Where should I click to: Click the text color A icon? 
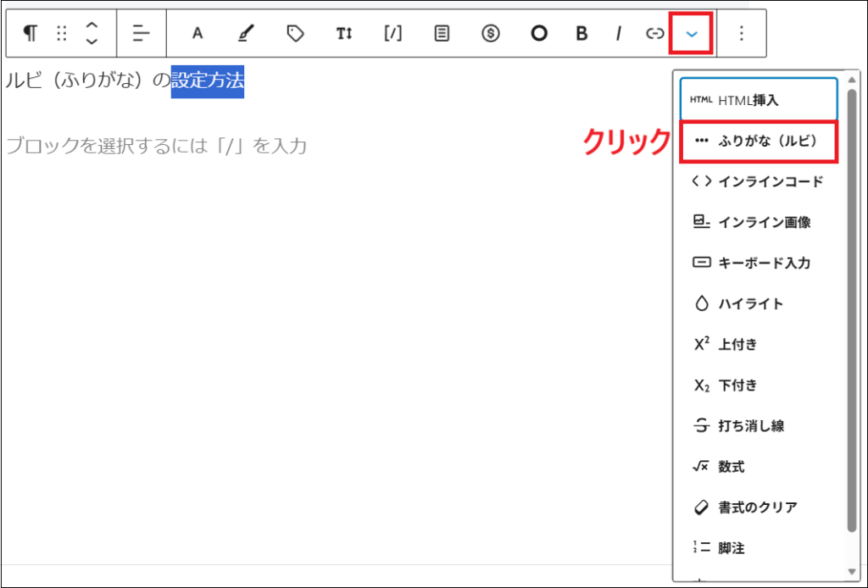197,33
